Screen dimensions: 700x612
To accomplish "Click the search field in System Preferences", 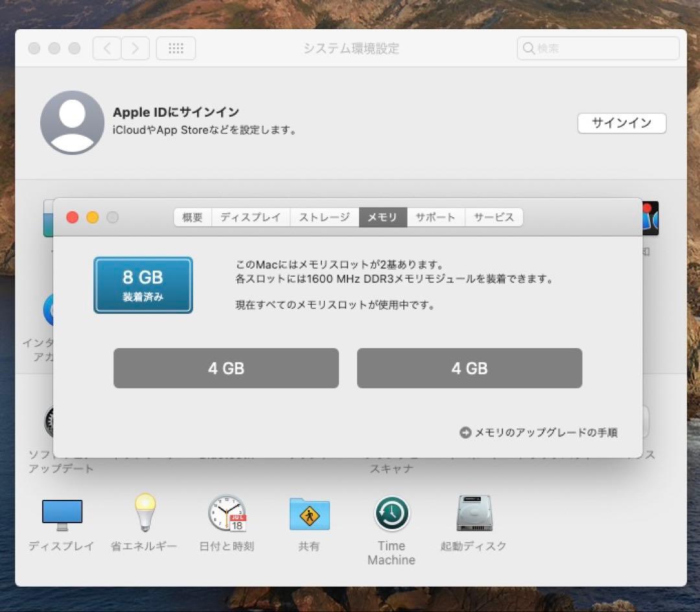I will 597,48.
